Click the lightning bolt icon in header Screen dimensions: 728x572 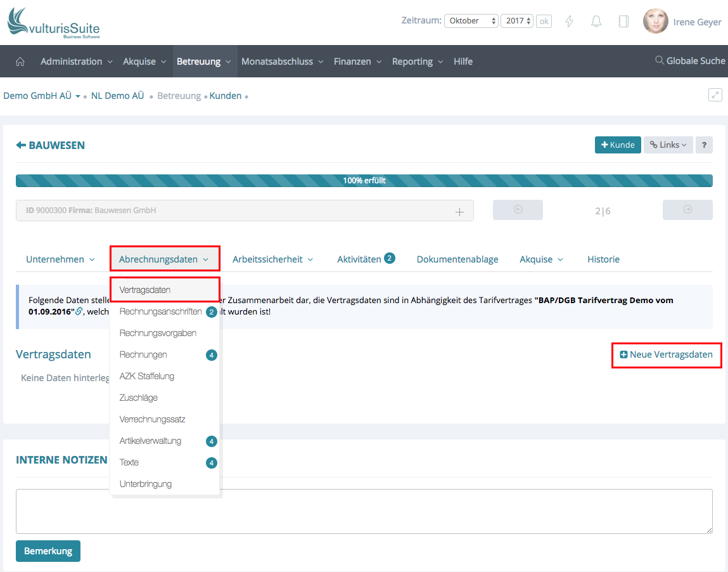(x=569, y=21)
